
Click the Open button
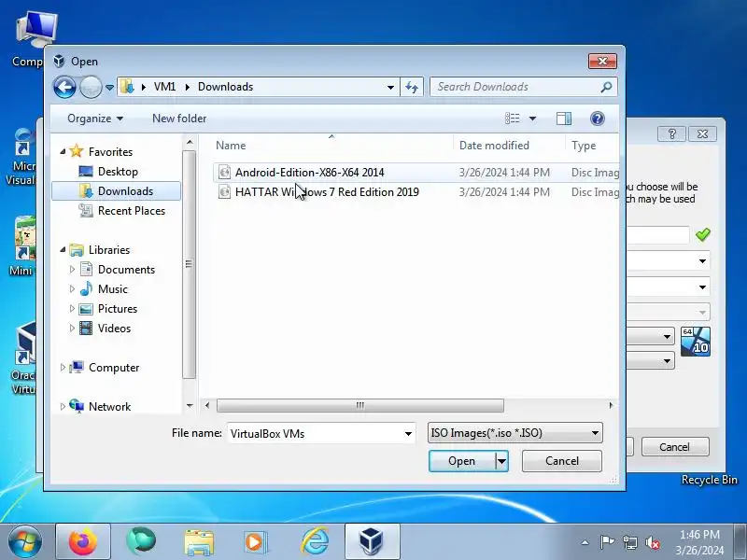[461, 461]
